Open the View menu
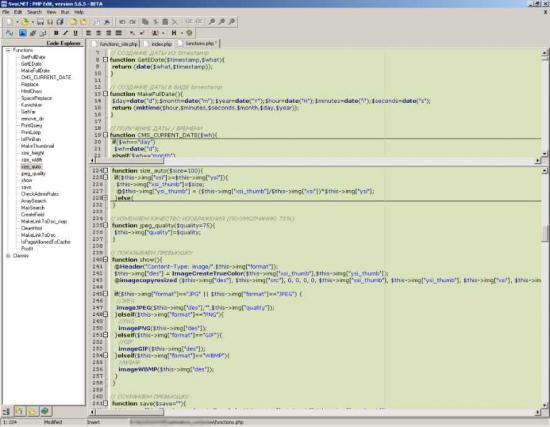Screen dimensions: 550x427 [52, 12]
